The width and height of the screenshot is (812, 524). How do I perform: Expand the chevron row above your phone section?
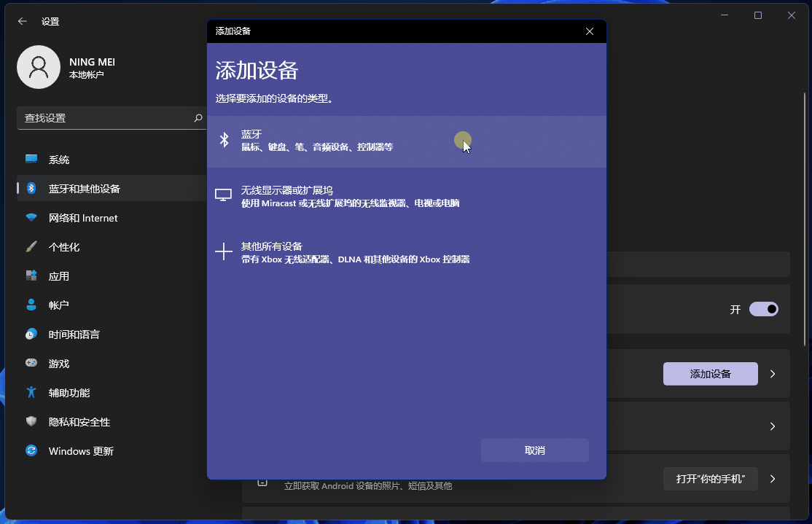tap(773, 426)
